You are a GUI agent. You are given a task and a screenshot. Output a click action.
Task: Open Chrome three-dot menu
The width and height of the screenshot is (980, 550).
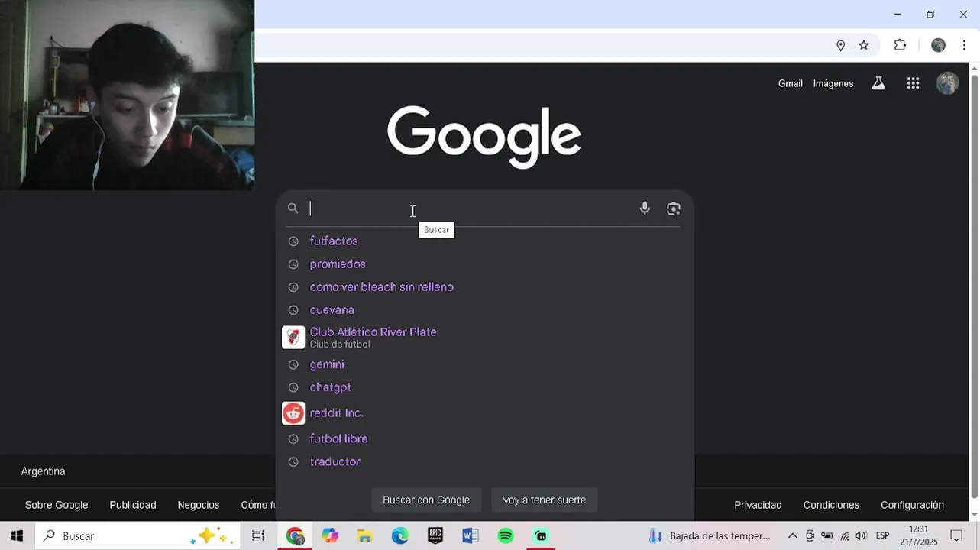pos(965,46)
